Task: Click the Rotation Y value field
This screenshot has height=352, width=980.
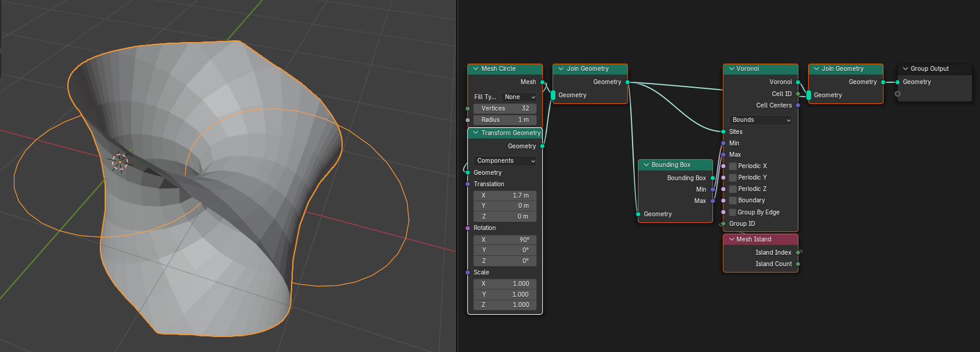Action: 505,250
